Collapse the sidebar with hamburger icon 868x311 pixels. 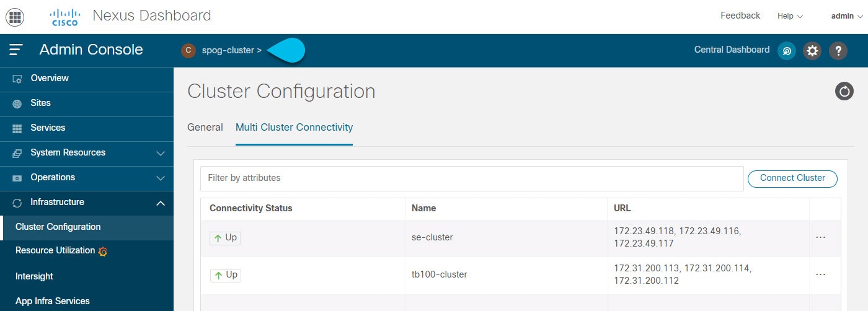click(x=16, y=50)
